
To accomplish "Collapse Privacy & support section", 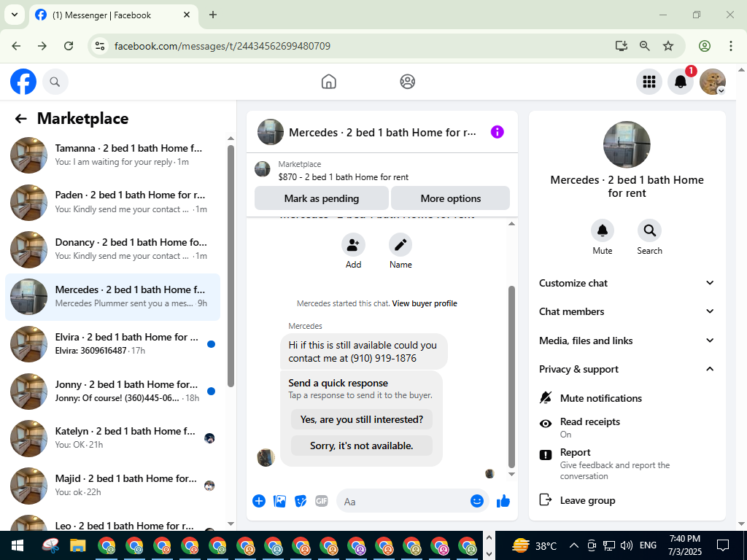I will (627, 369).
